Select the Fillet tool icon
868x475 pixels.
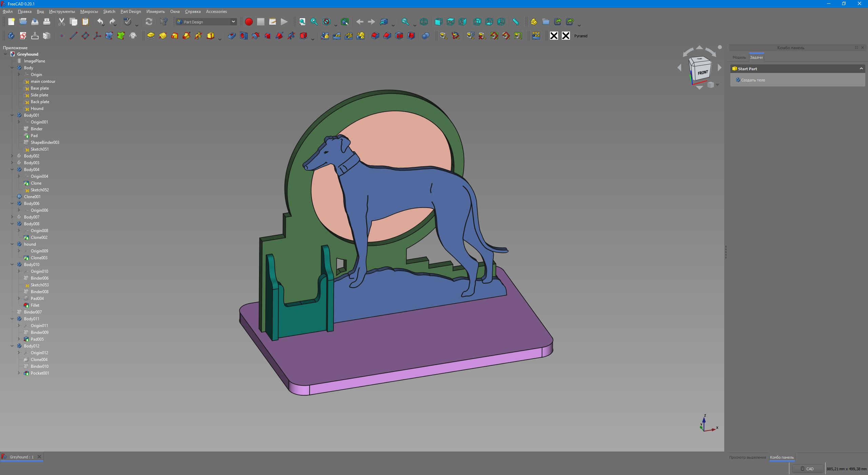point(375,36)
